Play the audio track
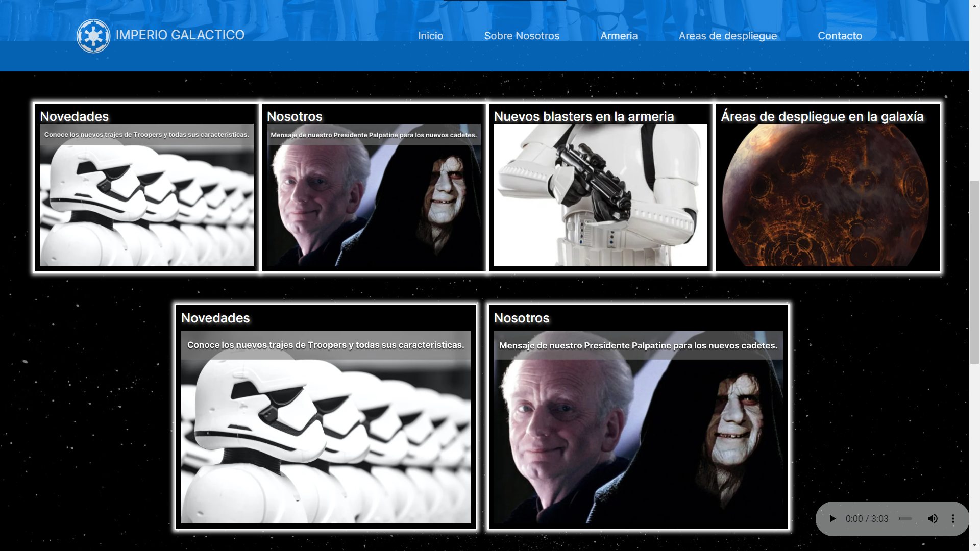 [832, 518]
